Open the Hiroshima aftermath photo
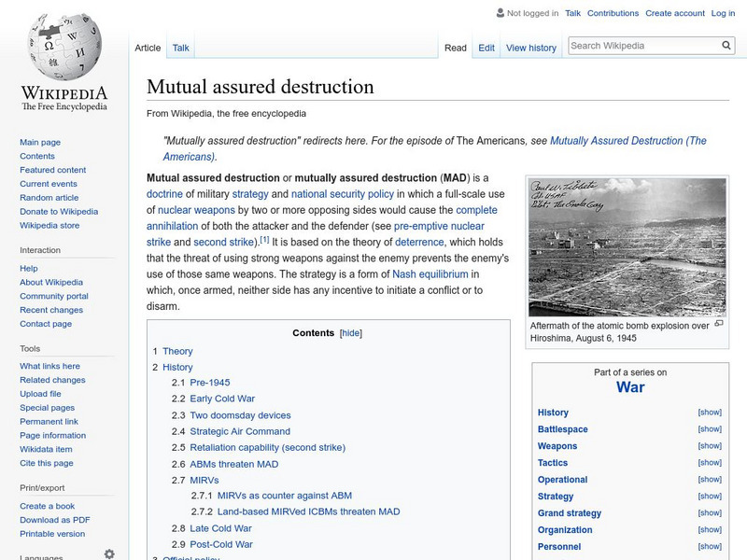 click(x=627, y=247)
